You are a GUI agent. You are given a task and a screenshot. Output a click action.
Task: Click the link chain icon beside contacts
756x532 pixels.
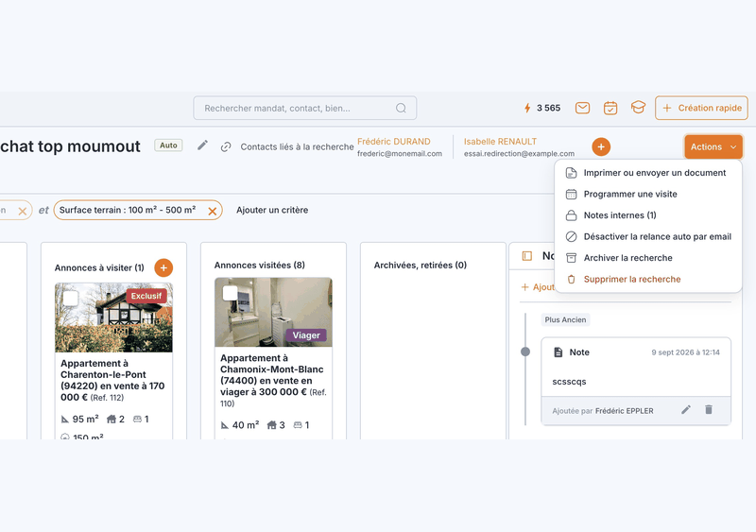click(226, 146)
